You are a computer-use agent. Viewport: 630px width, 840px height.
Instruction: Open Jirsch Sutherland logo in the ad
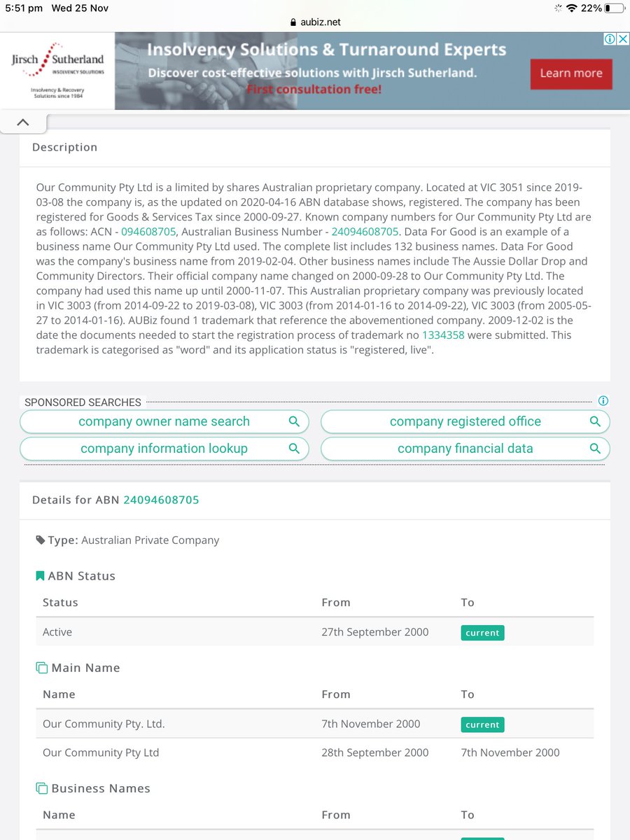pos(57,71)
